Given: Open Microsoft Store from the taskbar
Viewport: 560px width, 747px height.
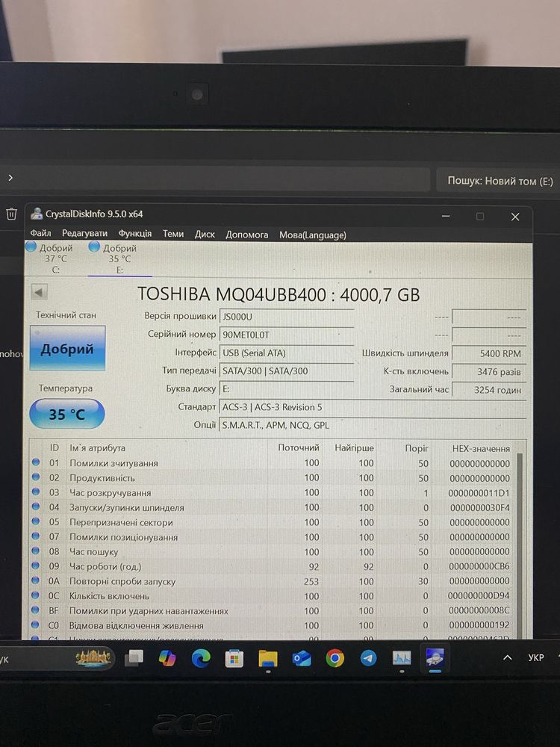Looking at the screenshot, I should [x=234, y=659].
